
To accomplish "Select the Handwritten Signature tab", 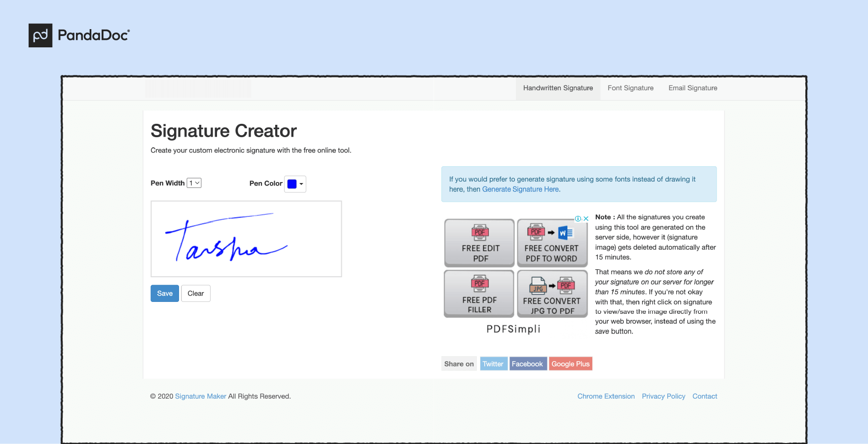I will (x=558, y=88).
